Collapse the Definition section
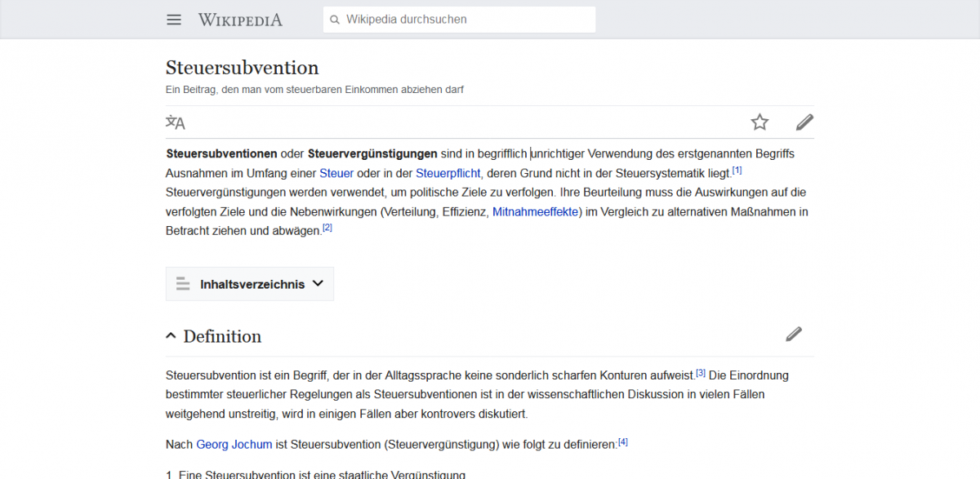This screenshot has height=479, width=980. [x=171, y=336]
